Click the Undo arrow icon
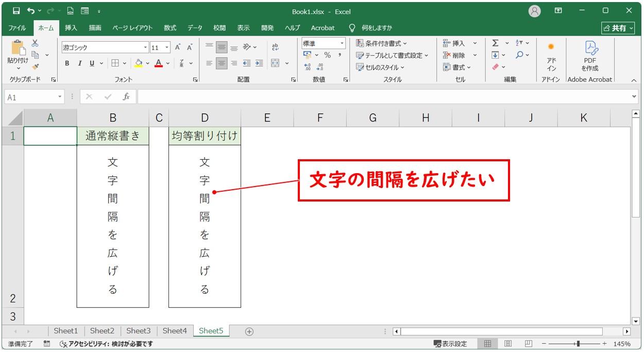 pos(31,11)
